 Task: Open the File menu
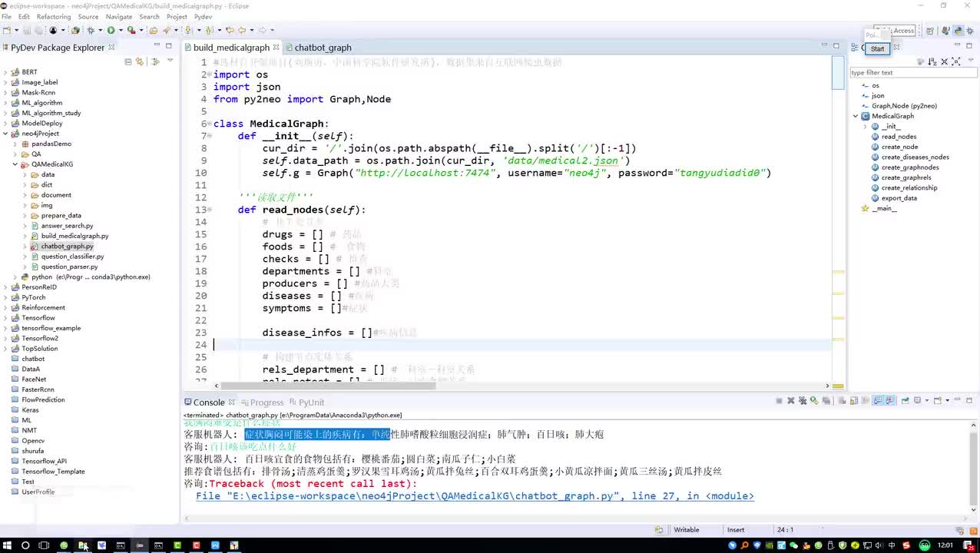click(x=6, y=16)
